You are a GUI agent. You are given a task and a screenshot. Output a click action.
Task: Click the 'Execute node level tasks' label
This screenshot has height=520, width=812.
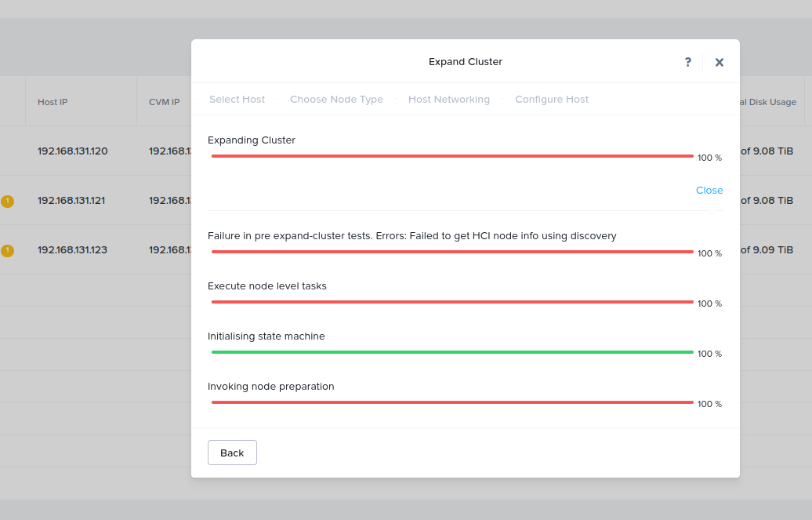266,286
